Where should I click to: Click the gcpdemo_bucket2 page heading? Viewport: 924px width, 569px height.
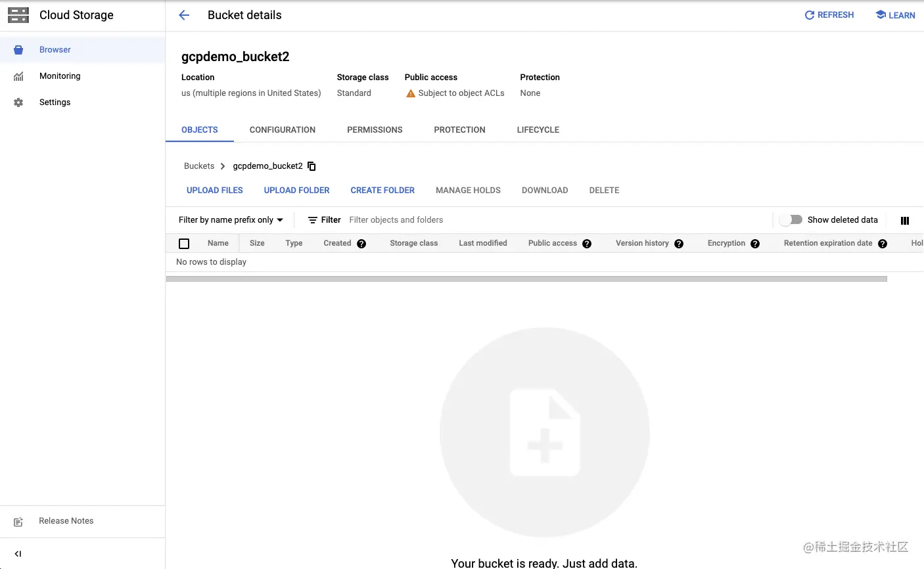(x=235, y=57)
